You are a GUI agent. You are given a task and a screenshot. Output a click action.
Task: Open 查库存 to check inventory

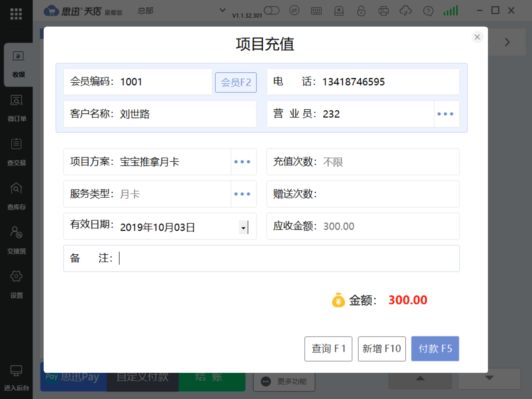(x=16, y=196)
